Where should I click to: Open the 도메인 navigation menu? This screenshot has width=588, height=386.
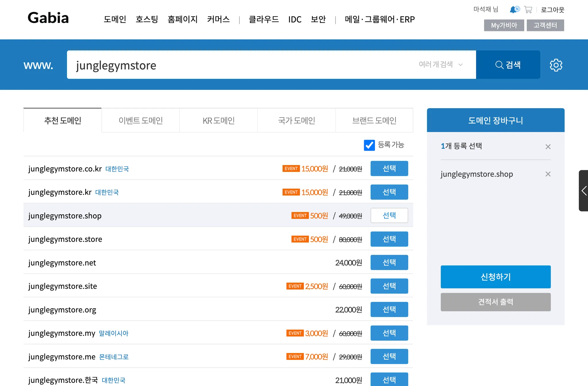click(x=115, y=19)
